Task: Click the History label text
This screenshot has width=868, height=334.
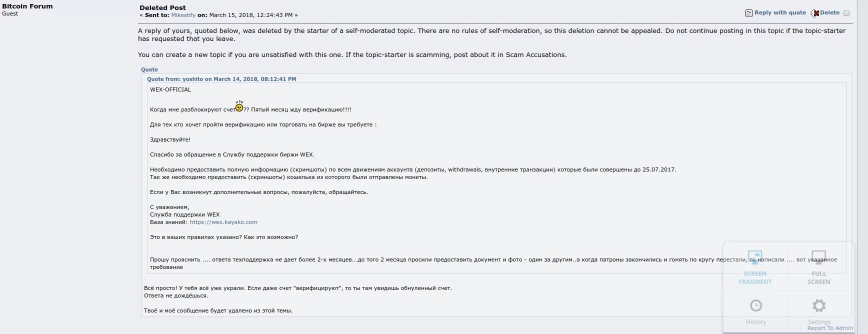Action: click(755, 322)
